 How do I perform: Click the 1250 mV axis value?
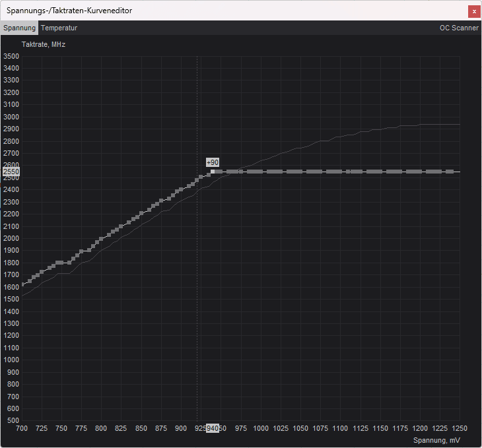click(x=460, y=428)
